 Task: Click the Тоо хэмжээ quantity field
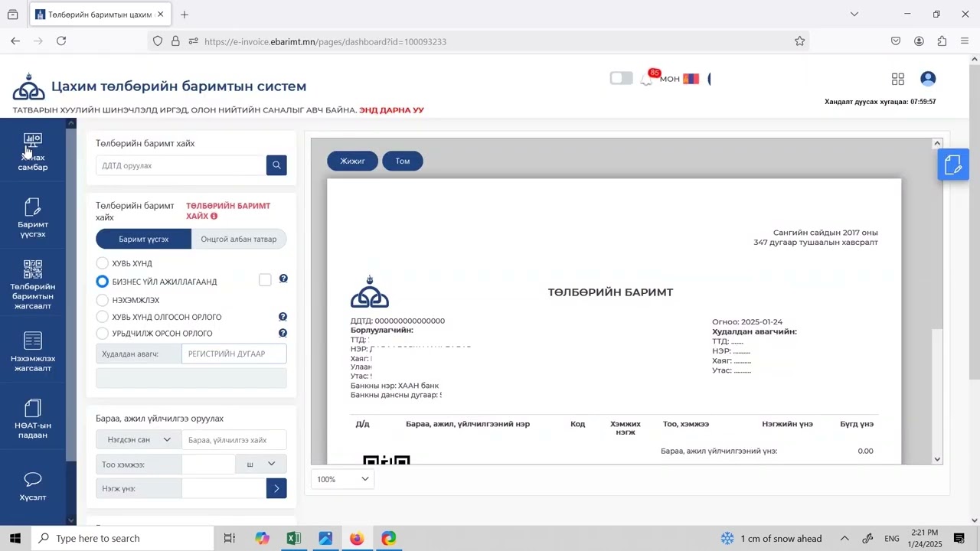tap(208, 464)
